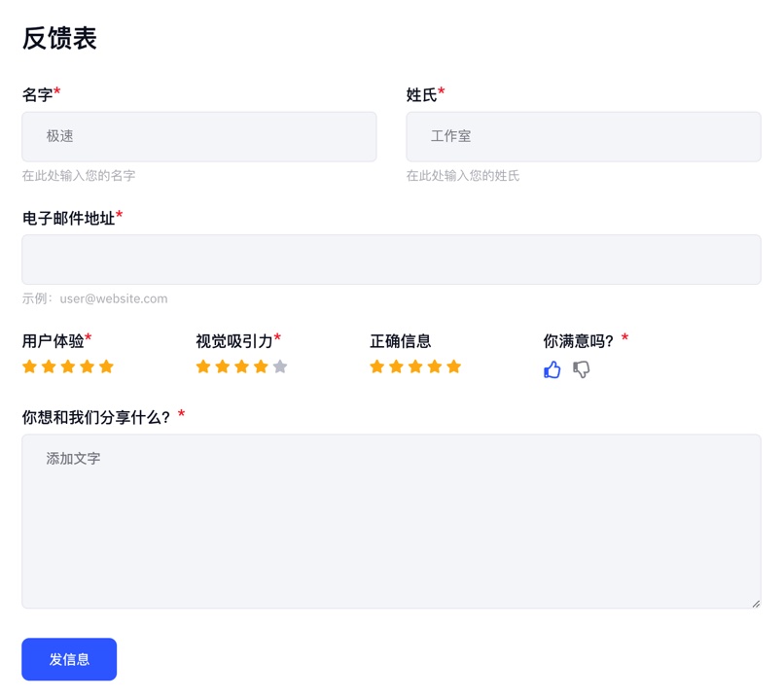Select thumbs down for 你满意吗

(x=581, y=369)
